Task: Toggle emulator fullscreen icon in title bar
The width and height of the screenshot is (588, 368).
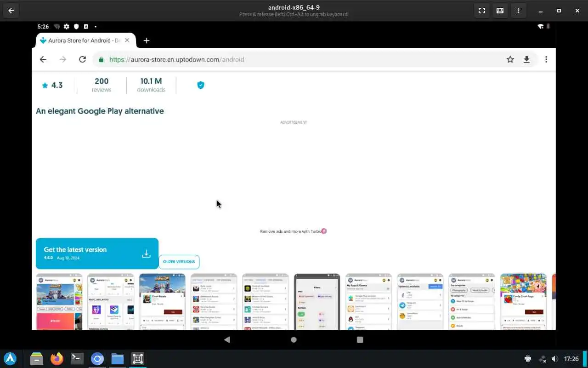Action: [482, 11]
